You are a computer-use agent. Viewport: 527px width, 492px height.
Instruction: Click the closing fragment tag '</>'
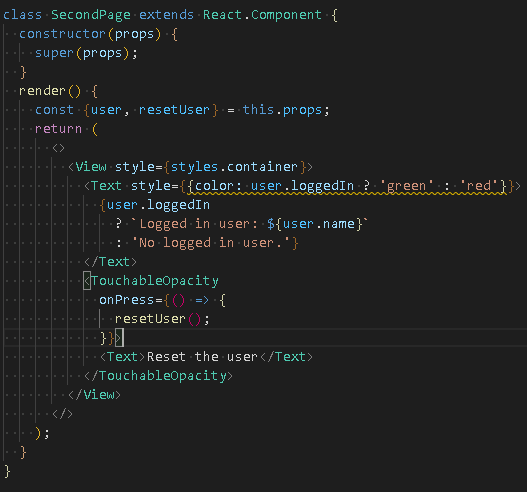62,414
